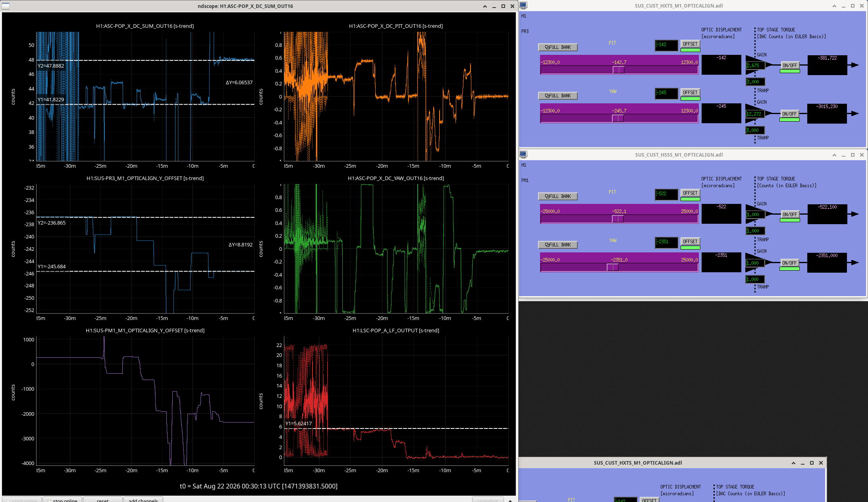Toggle the PR3 YAW OFFSET switch
868x502 pixels.
point(690,93)
